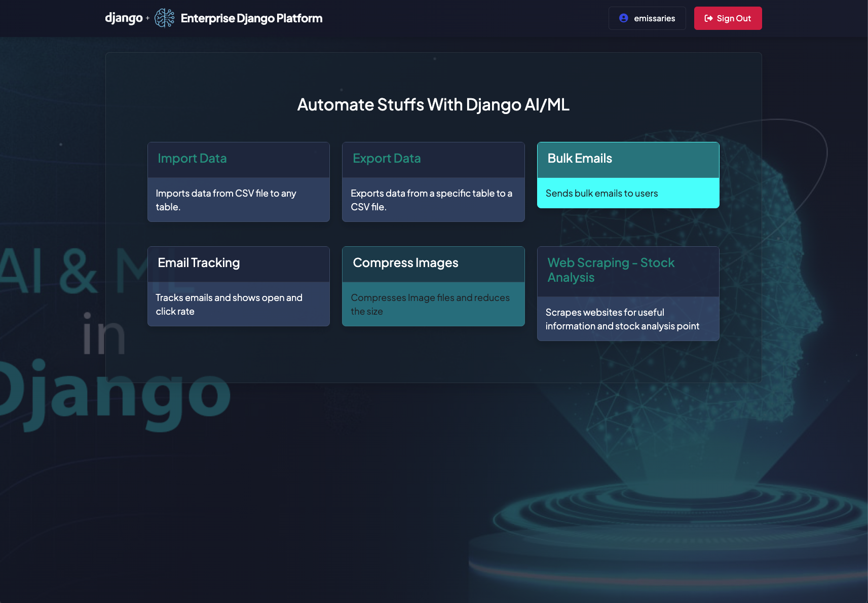
Task: Click the logout arrow icon inside Sign Out
Action: 708,18
